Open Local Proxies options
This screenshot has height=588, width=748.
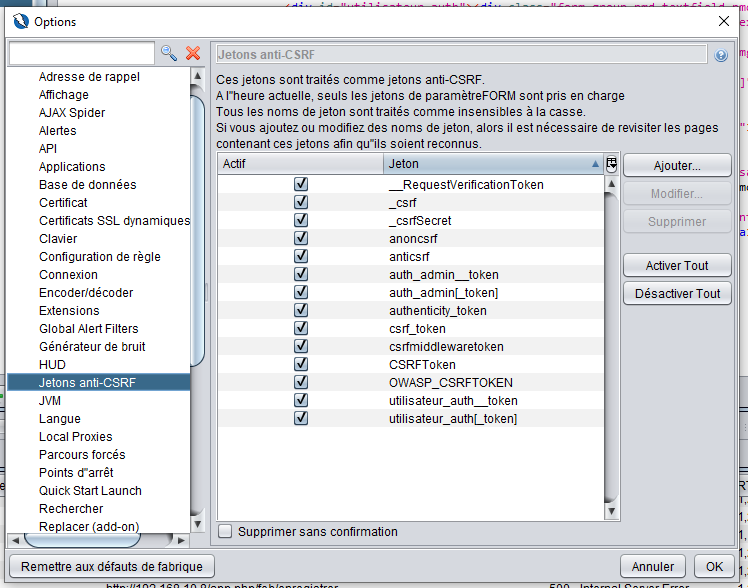75,437
